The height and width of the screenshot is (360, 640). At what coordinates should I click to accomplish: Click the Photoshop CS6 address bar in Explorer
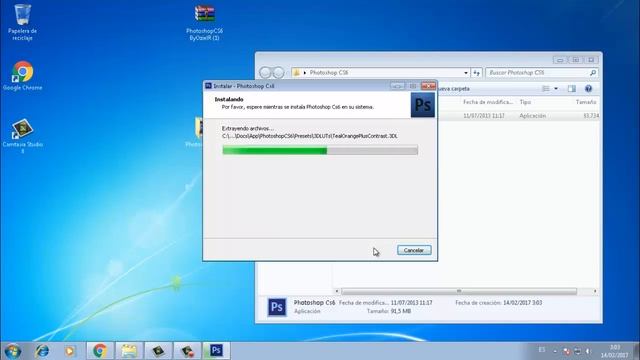[380, 73]
